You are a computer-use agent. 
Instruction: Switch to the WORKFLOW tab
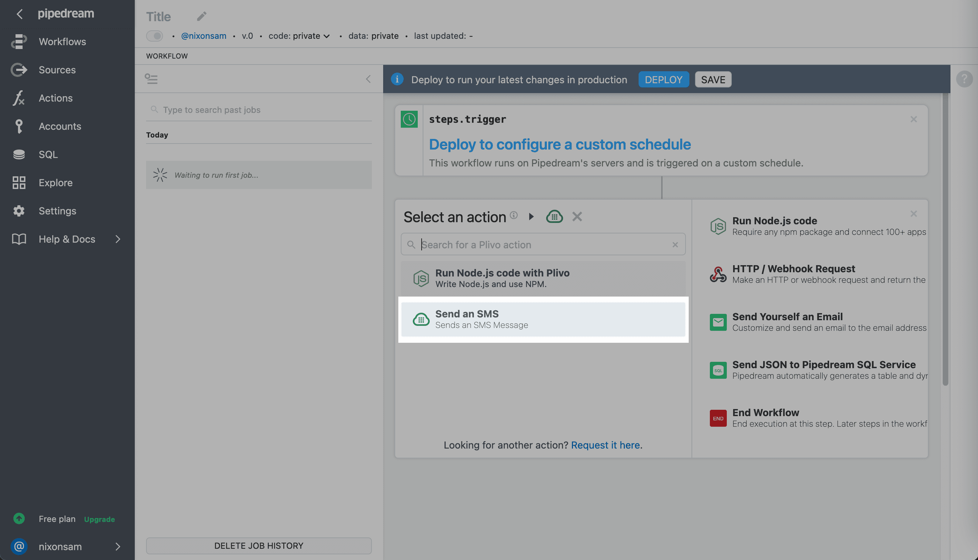point(167,56)
